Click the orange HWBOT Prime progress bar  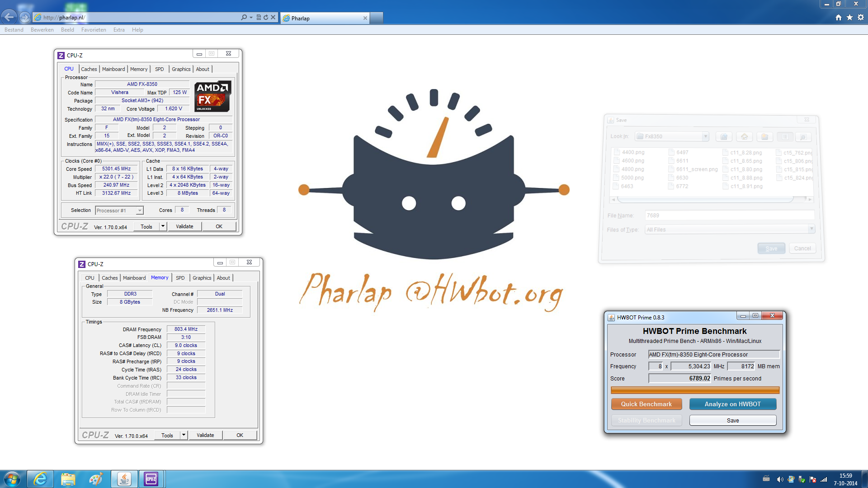coord(695,390)
